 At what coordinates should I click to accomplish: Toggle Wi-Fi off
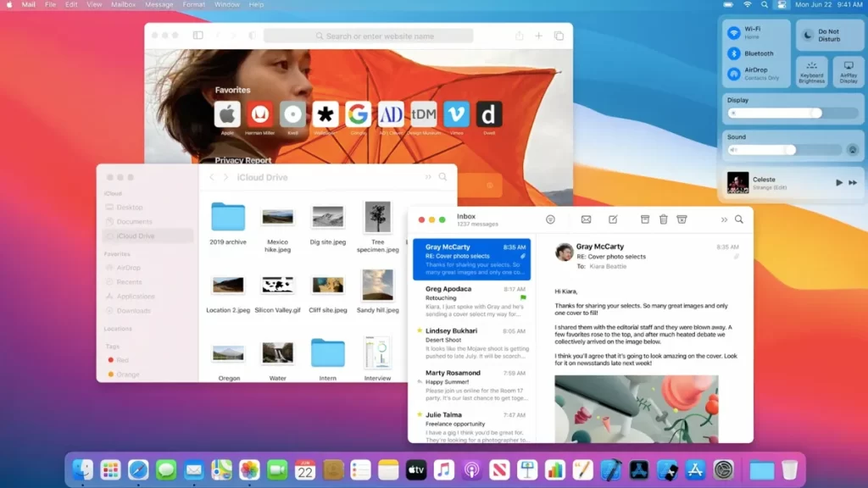click(x=734, y=33)
